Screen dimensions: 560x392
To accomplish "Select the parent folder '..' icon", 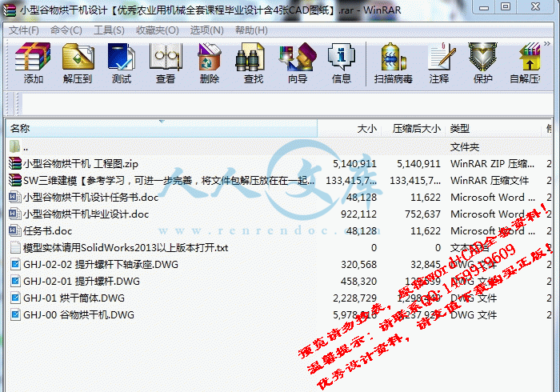I will pyautogui.click(x=14, y=146).
